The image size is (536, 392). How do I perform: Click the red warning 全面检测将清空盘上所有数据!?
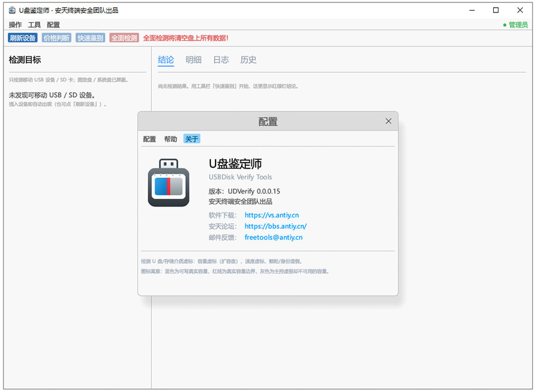(186, 38)
